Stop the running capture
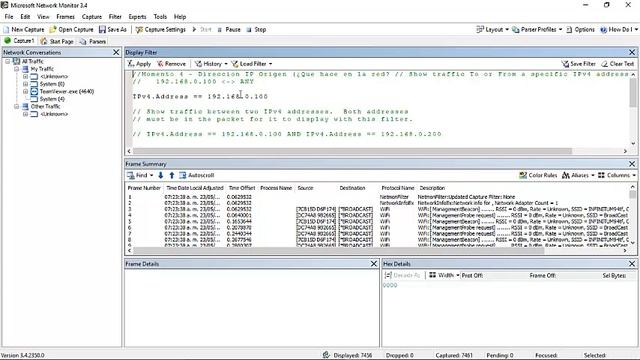The image size is (640, 360). 256,29
